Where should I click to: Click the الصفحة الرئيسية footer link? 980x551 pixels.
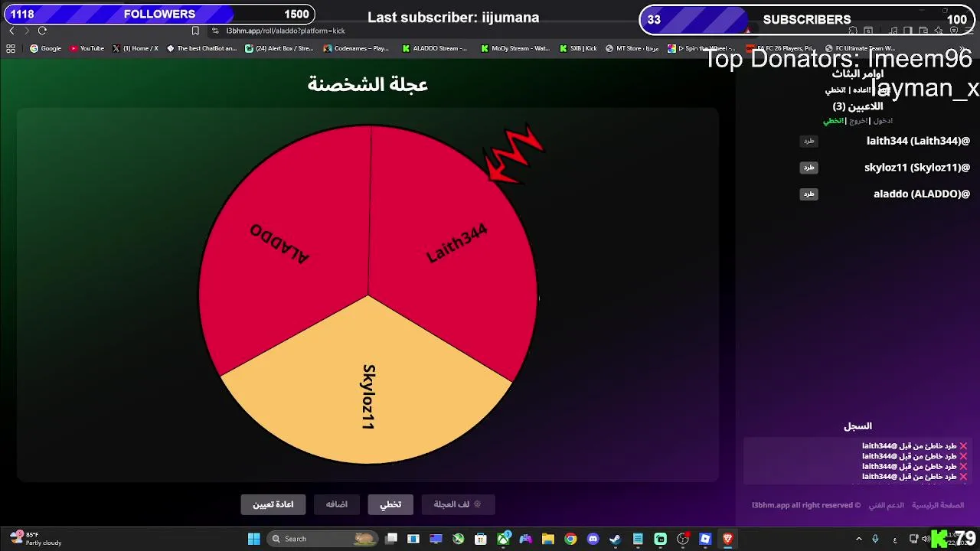coord(938,505)
